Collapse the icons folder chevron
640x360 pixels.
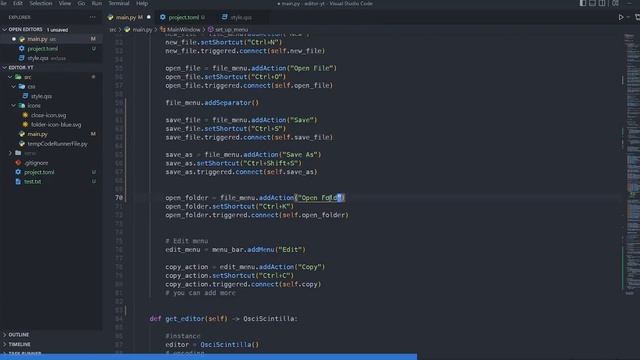pyautogui.click(x=13, y=105)
